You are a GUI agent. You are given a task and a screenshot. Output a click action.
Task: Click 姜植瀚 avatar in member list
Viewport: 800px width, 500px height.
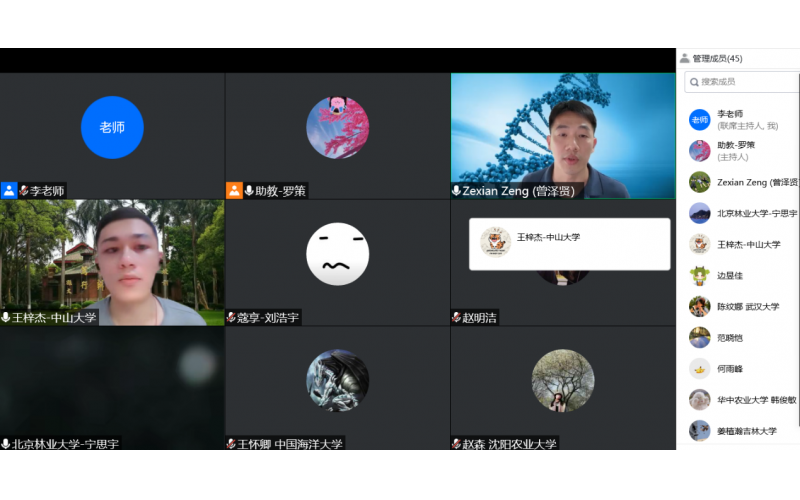coord(699,431)
